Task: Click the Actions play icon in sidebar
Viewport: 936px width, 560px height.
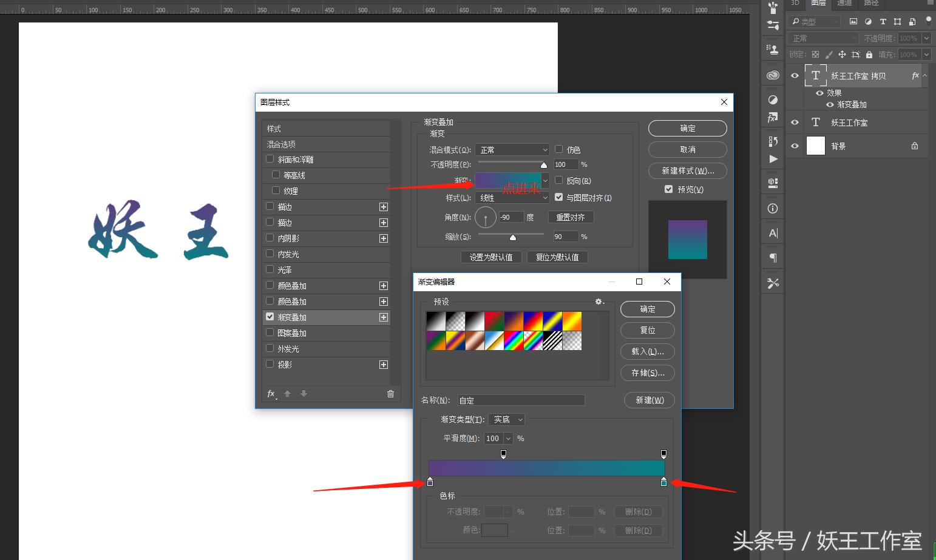Action: [x=772, y=159]
